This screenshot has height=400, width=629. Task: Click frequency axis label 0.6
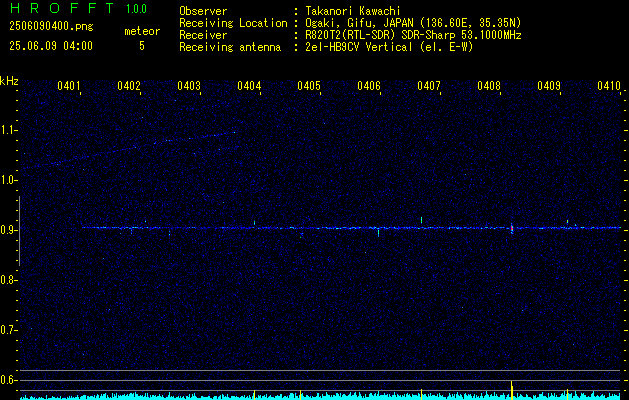[x=8, y=380]
